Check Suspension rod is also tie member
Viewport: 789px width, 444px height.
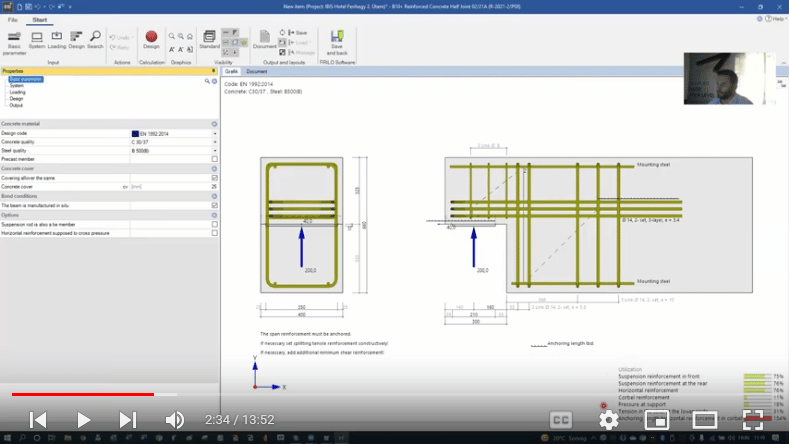click(x=214, y=224)
